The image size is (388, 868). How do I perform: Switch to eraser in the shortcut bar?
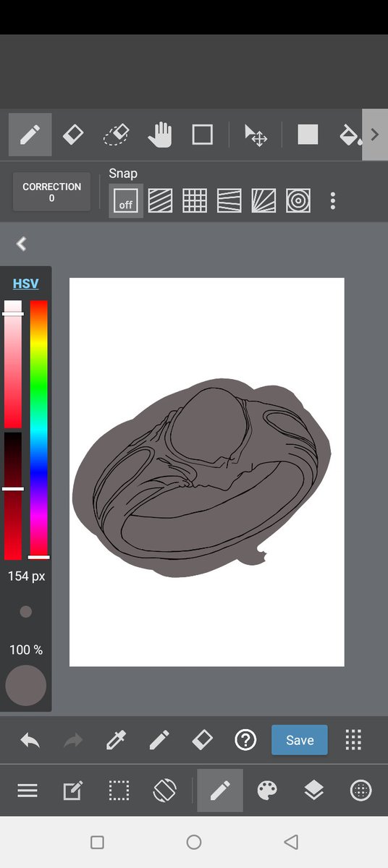click(202, 740)
